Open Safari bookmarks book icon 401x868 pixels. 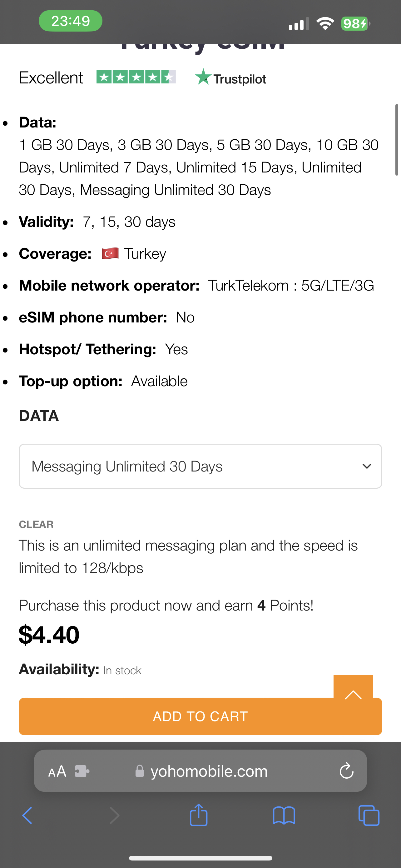click(284, 816)
